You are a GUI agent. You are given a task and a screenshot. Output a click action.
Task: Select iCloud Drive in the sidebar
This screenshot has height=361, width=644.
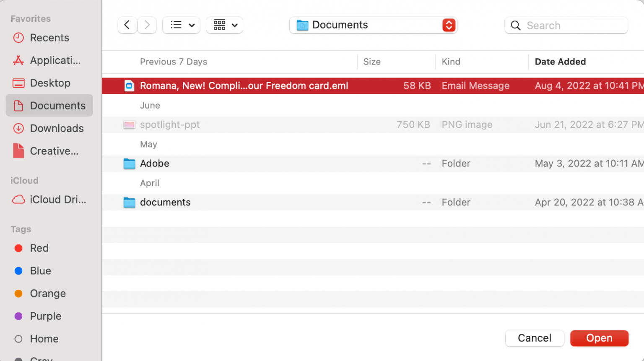coord(57,200)
